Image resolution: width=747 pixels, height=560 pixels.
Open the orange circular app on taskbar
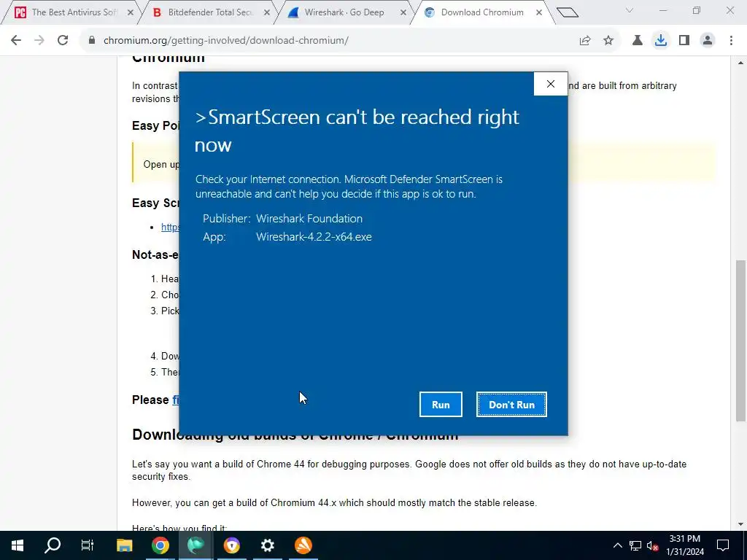[303, 545]
